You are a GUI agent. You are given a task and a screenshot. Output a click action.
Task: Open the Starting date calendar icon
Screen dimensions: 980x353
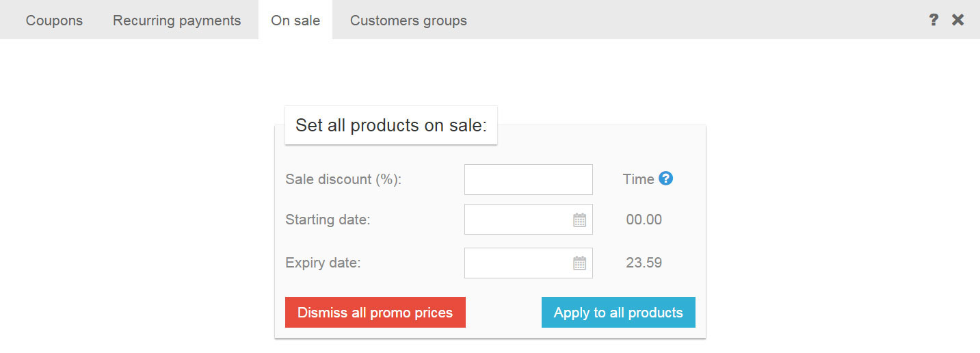click(x=580, y=220)
